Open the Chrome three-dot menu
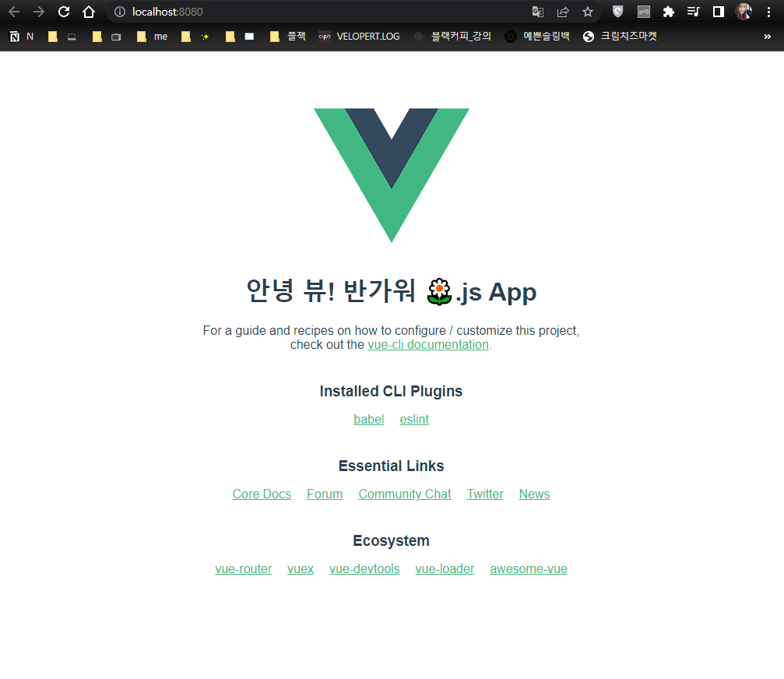 coord(768,12)
